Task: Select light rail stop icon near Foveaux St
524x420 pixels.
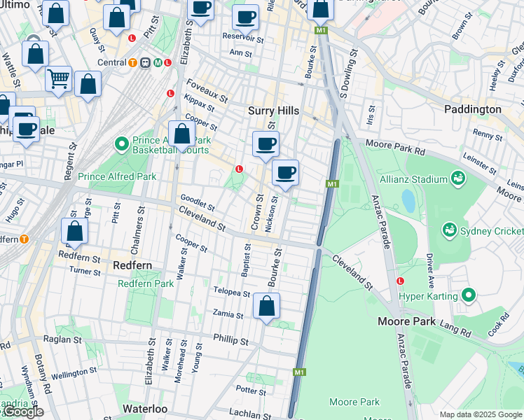Action: pos(170,93)
